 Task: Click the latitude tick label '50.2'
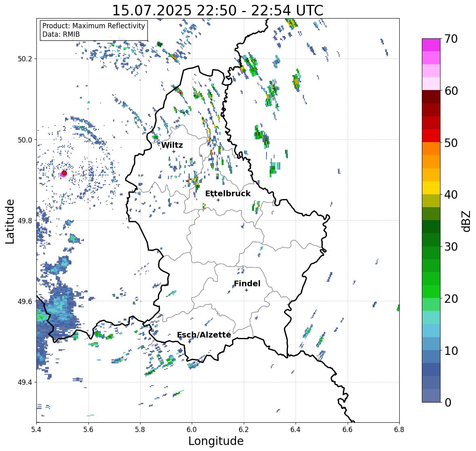click(x=25, y=59)
